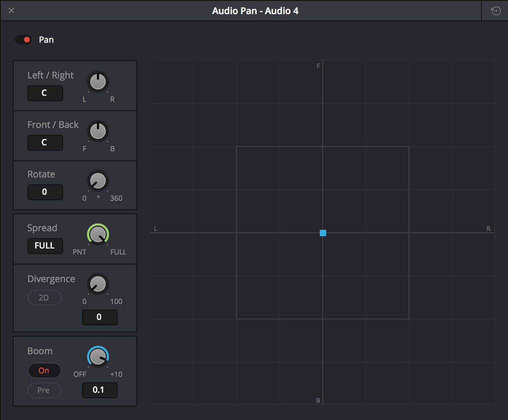Click the Rotate value field

point(45,192)
